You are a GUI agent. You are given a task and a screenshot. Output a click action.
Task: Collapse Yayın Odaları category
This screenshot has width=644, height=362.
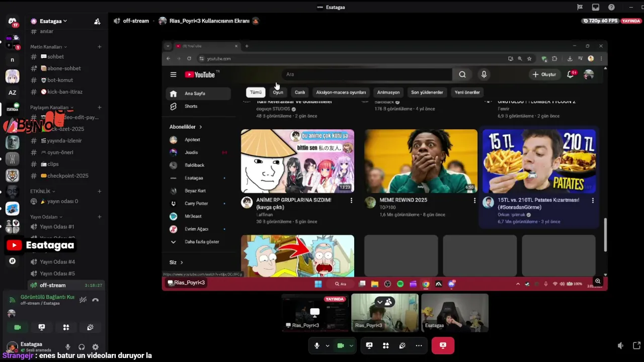pyautogui.click(x=46, y=217)
